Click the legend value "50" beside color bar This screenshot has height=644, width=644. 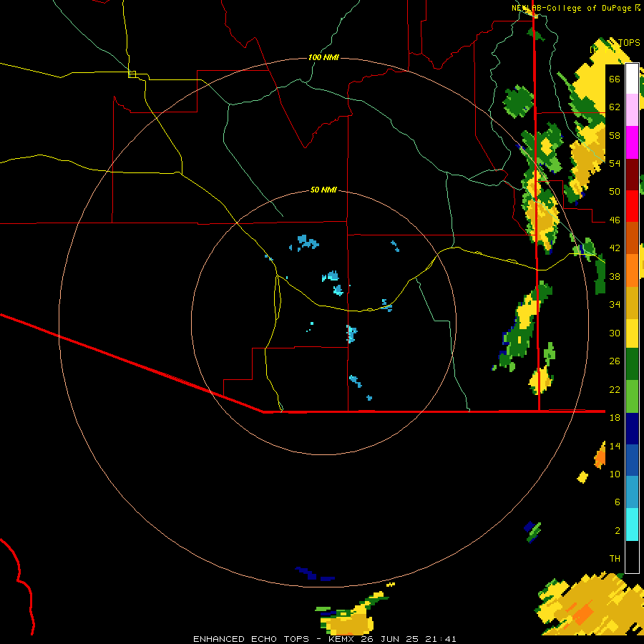615,192
